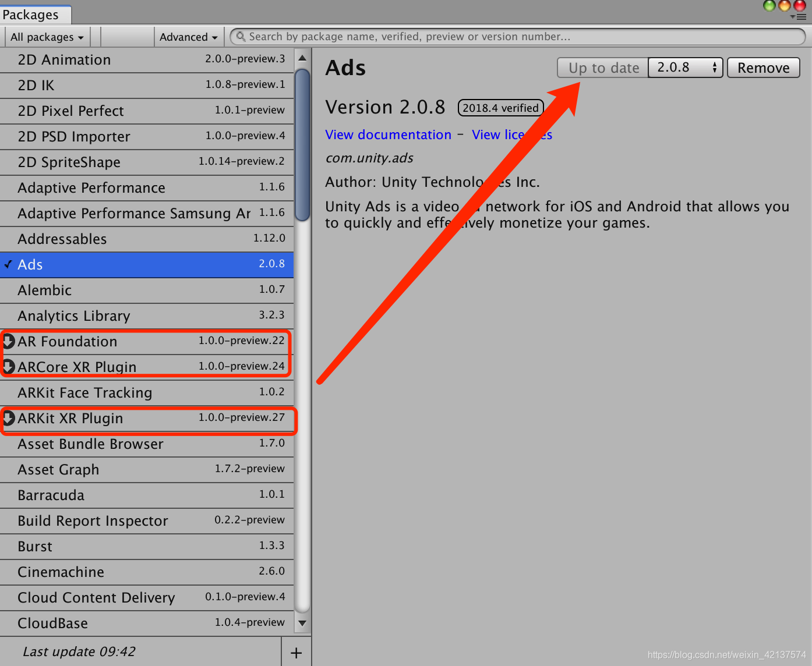Select the Barracuda package

(x=147, y=495)
